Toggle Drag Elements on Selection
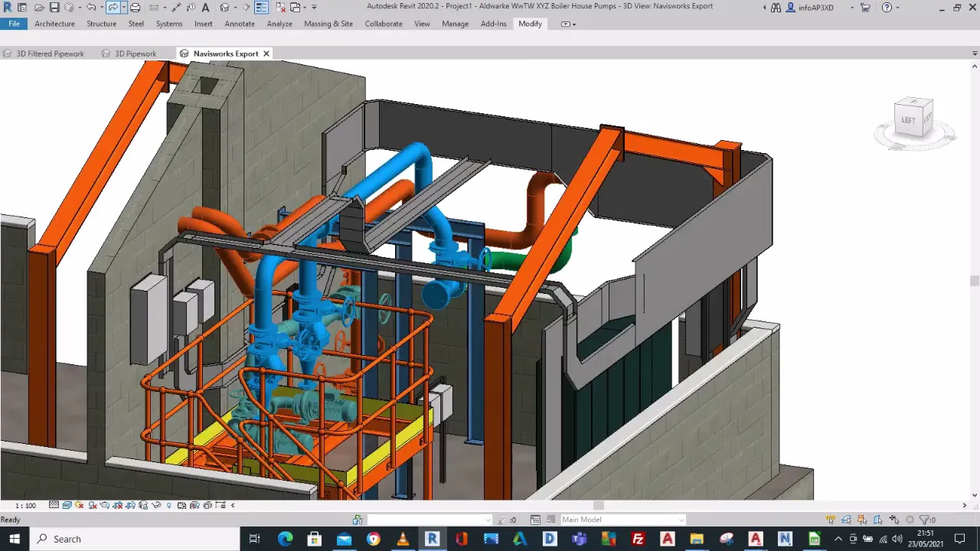The image size is (980, 551). click(x=894, y=520)
